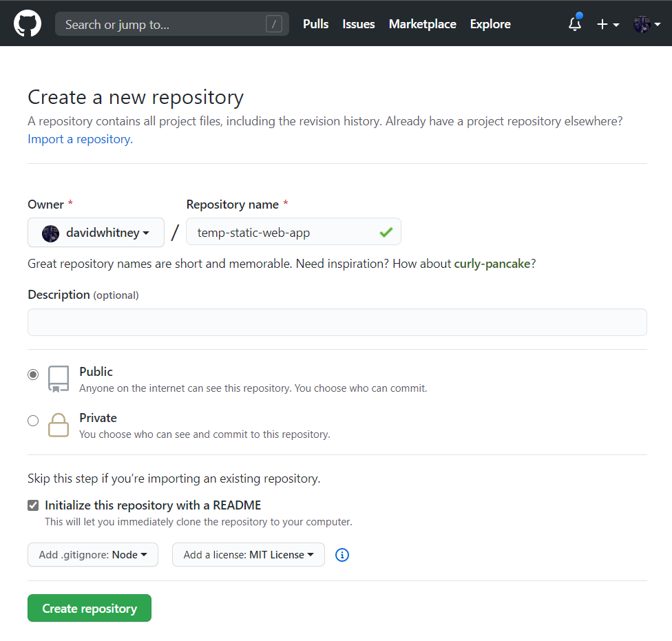Open the user avatar menu
The height and width of the screenshot is (641, 672).
tap(647, 24)
